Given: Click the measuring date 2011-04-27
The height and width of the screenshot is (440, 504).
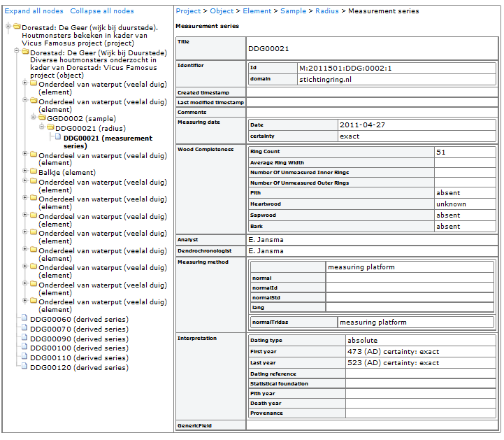Looking at the screenshot, I should [x=362, y=125].
